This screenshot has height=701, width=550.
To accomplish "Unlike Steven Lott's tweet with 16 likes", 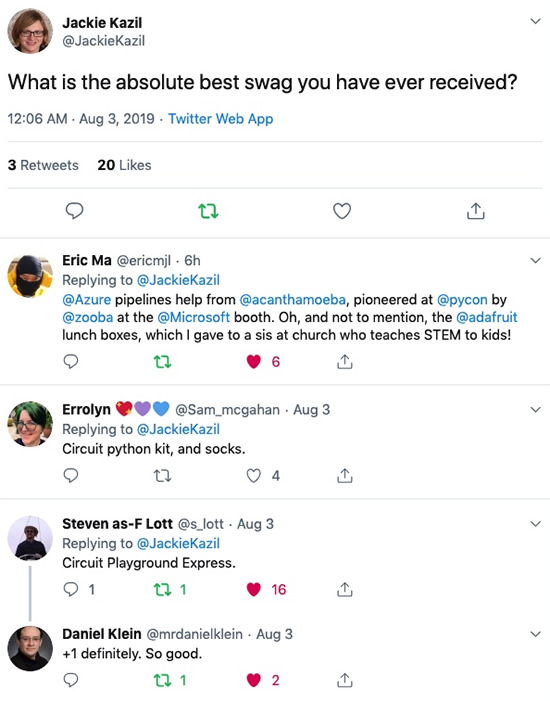I will click(254, 590).
